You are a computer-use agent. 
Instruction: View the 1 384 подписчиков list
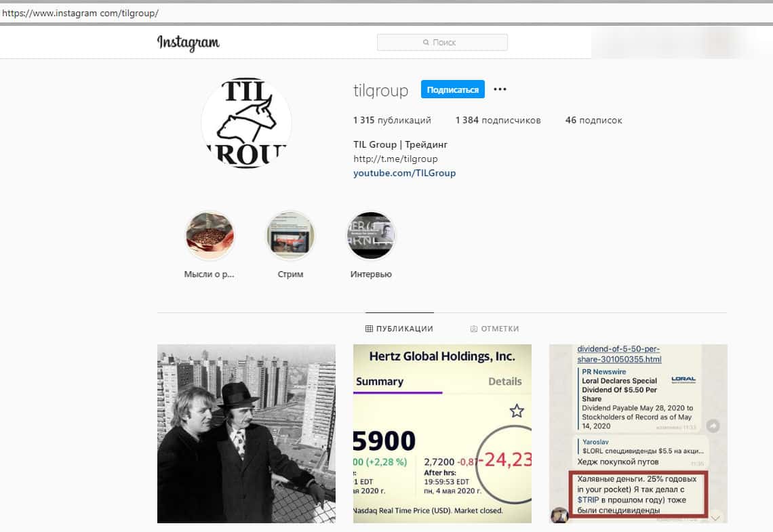click(498, 120)
